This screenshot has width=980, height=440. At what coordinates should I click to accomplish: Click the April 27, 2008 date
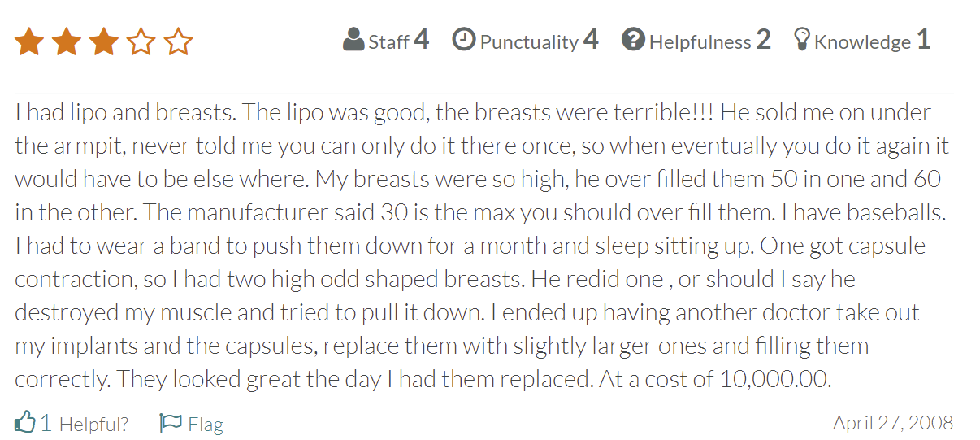(x=892, y=423)
